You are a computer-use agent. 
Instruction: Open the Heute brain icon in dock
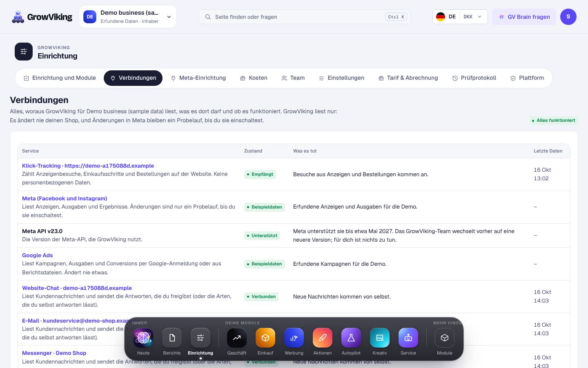click(x=143, y=338)
